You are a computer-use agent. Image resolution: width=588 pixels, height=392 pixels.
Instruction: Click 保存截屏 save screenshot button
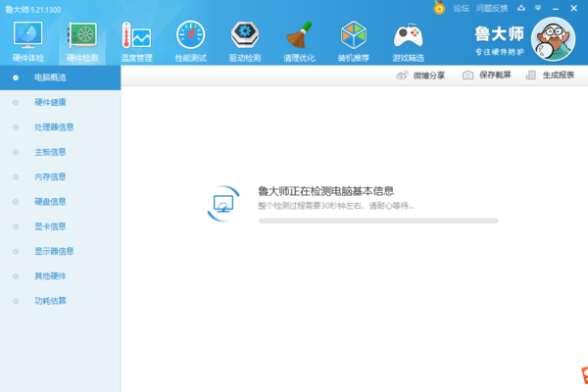[x=487, y=74]
